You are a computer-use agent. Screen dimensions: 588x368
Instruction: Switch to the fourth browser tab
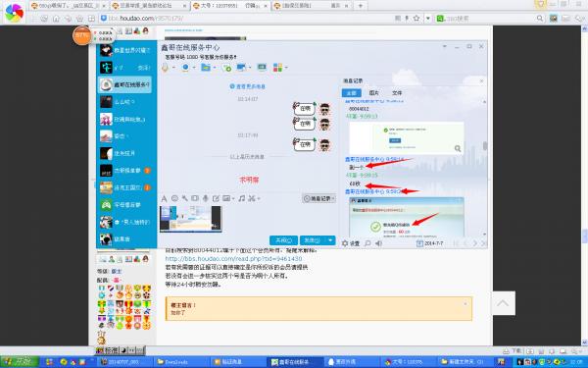point(312,6)
